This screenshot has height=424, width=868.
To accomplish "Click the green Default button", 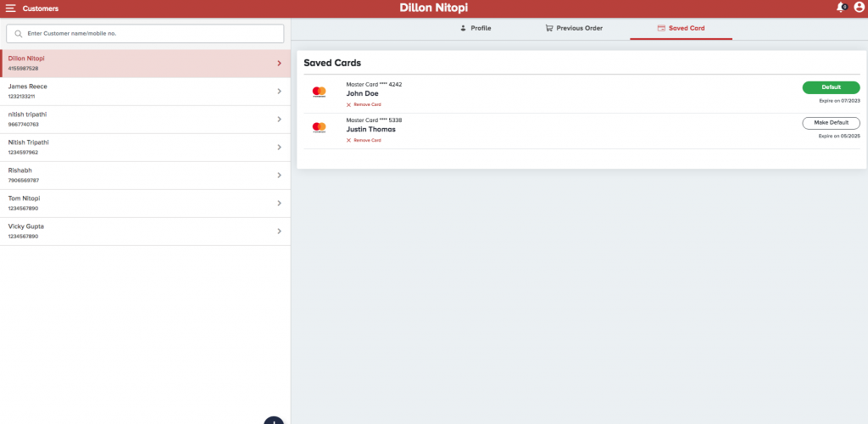I will (831, 87).
